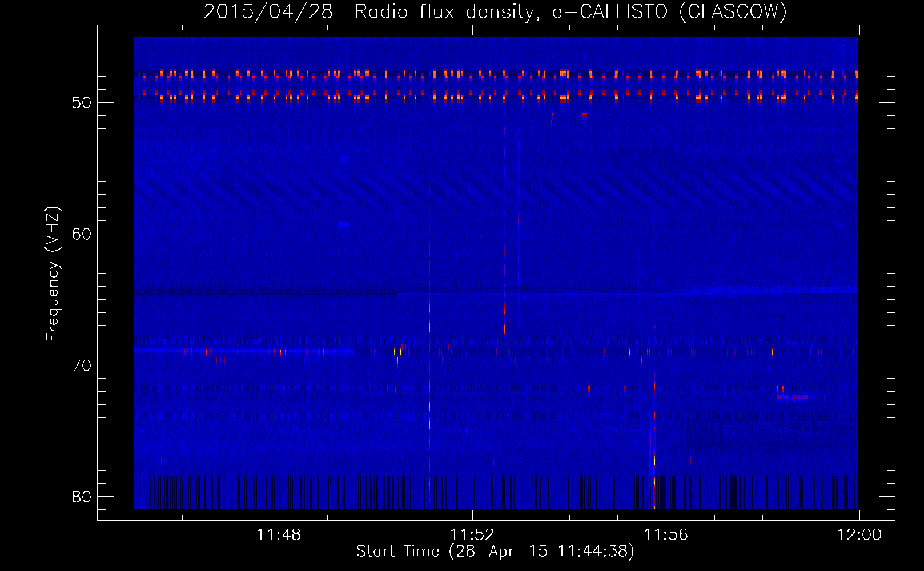The image size is (924, 571).
Task: Click the '60' frequency axis label
Action: (x=82, y=234)
